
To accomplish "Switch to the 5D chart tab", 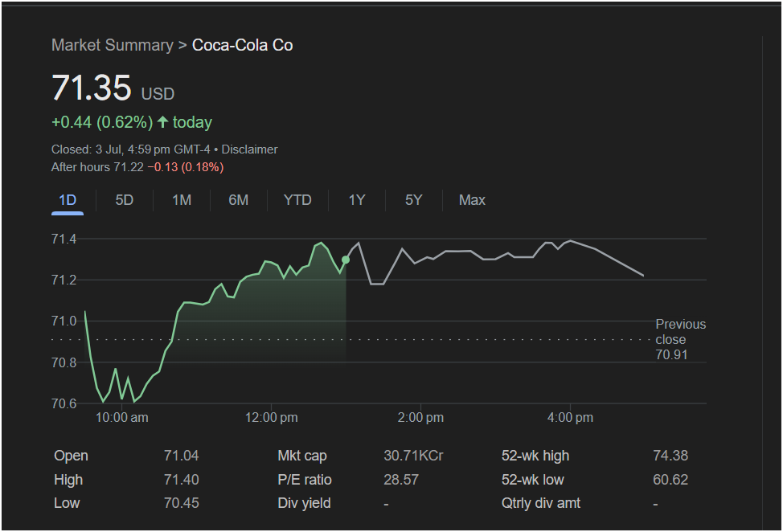I will pos(125,201).
